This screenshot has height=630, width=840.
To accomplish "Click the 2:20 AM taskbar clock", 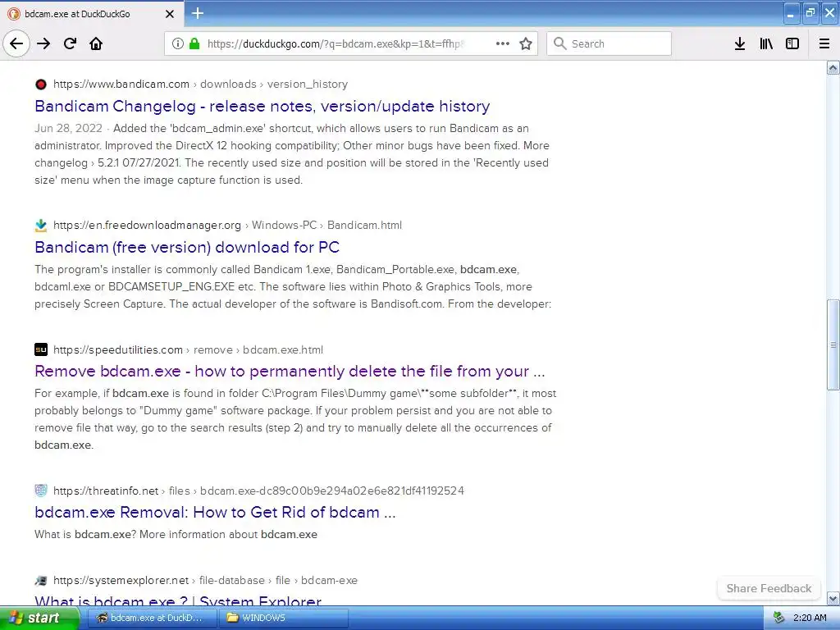I will 810,618.
